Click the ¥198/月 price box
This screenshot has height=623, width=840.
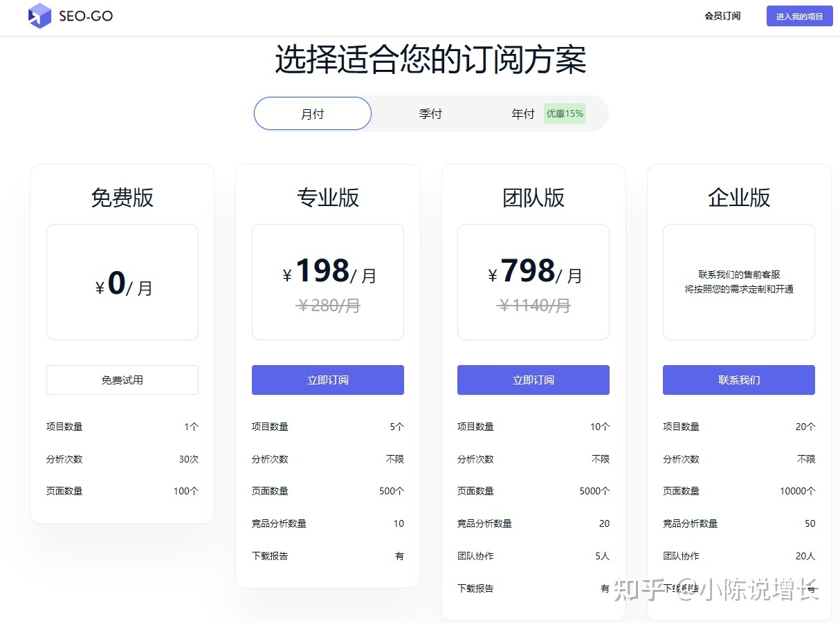(x=328, y=282)
